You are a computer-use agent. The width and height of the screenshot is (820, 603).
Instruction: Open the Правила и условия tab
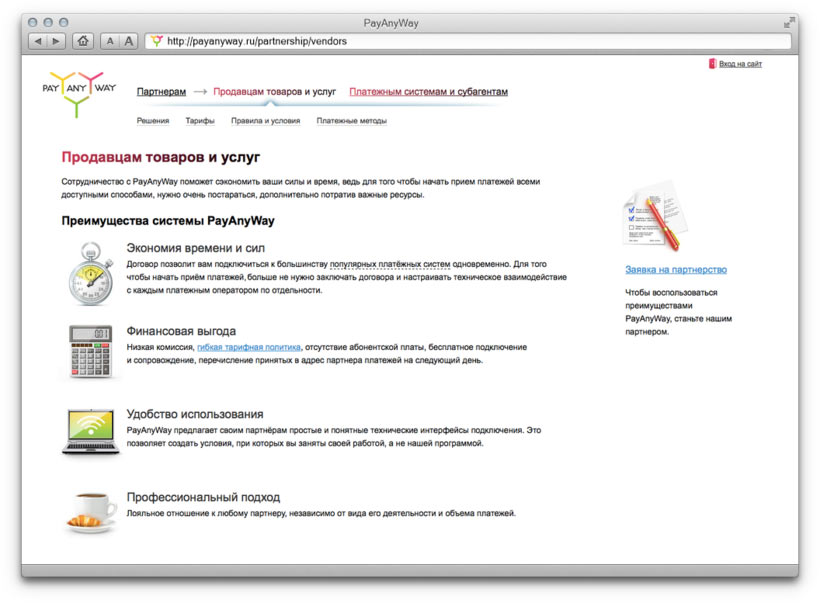click(265, 121)
